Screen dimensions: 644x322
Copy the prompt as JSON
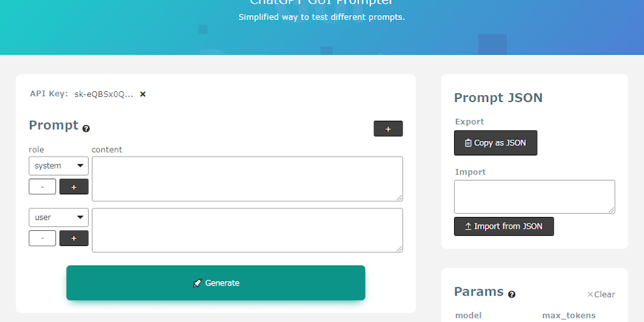tap(496, 143)
